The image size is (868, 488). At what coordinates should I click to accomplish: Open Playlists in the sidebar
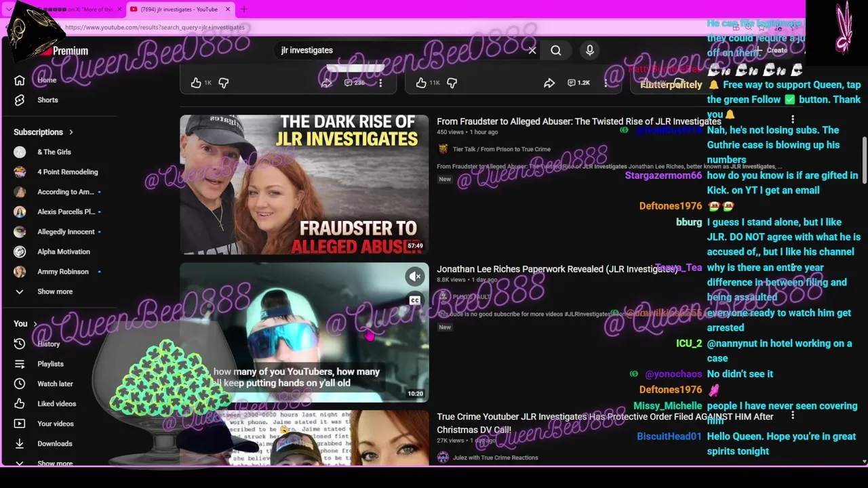coord(50,364)
